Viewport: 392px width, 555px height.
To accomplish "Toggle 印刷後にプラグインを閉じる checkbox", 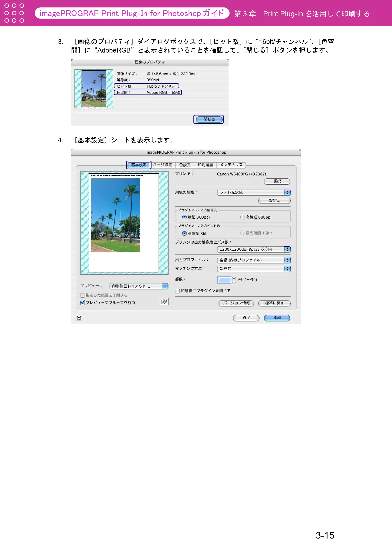I will (178, 291).
